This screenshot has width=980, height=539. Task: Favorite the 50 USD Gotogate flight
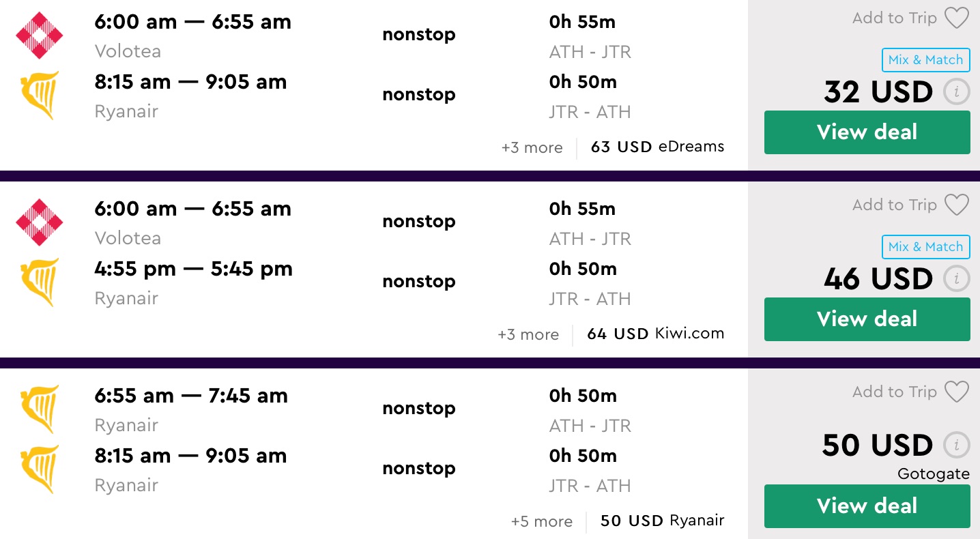point(956,392)
